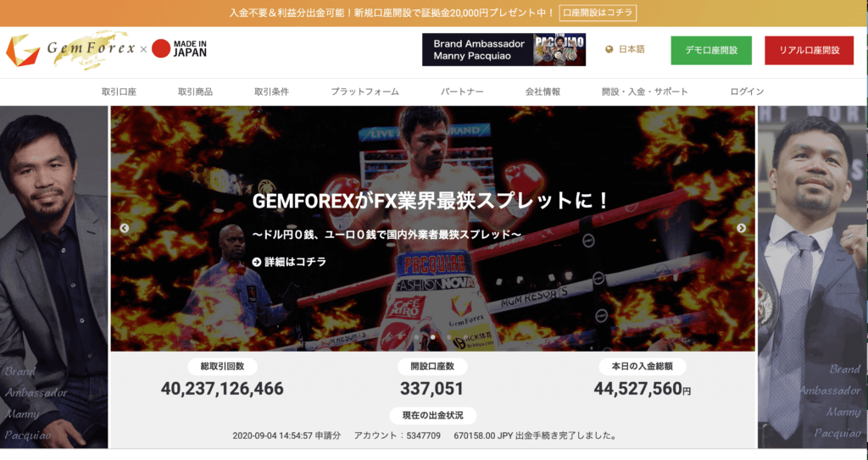
Task: Select the middle carousel indicator dot
Action: pyautogui.click(x=433, y=337)
